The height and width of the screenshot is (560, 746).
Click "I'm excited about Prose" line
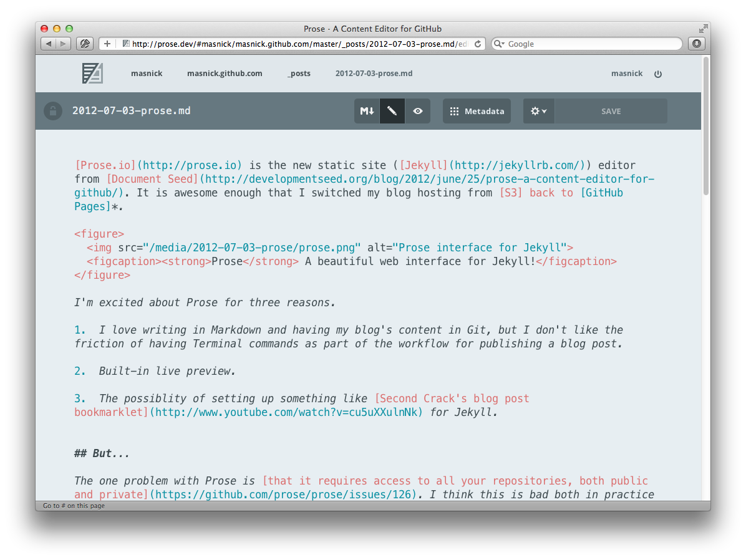click(x=205, y=302)
